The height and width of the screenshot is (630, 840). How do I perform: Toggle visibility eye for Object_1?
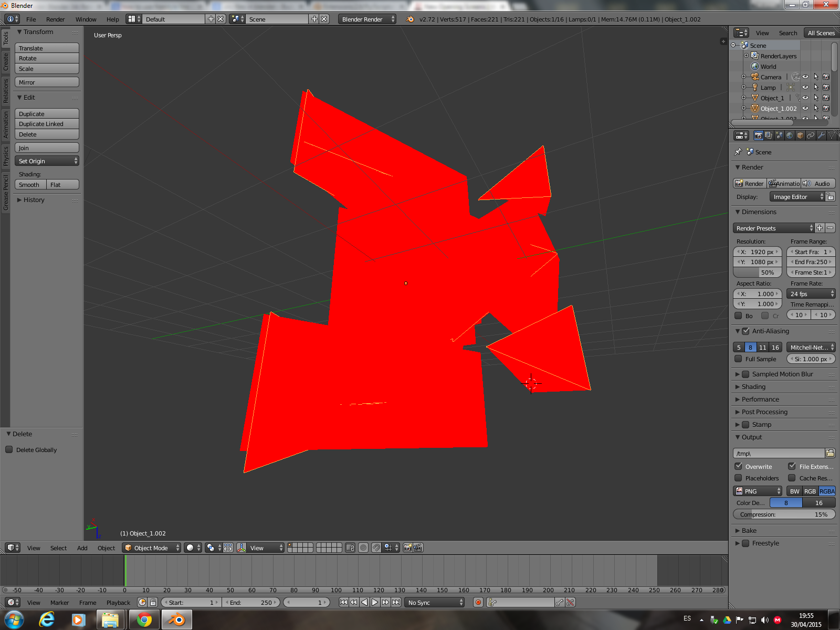tap(805, 98)
